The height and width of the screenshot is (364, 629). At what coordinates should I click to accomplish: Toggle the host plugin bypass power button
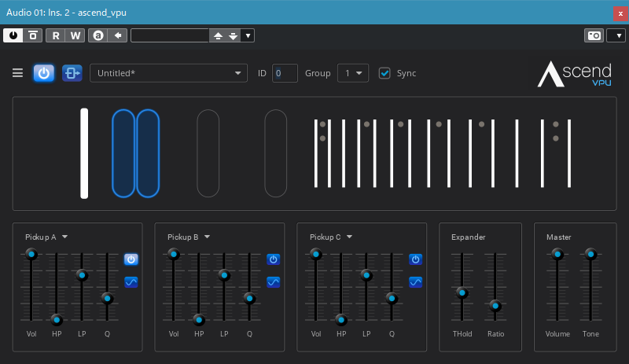pyautogui.click(x=13, y=35)
